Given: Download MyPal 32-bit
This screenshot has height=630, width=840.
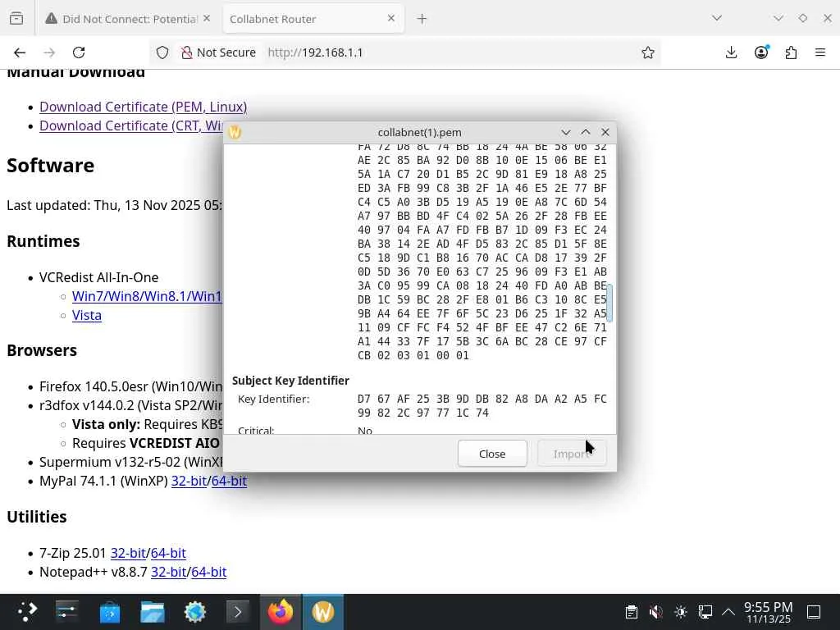Looking at the screenshot, I should tap(189, 481).
